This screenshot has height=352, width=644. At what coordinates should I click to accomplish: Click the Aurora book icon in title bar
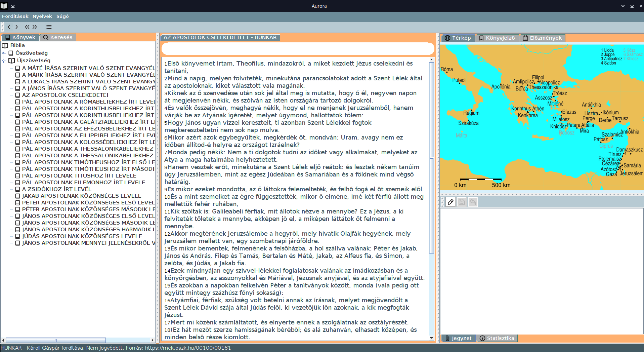coord(4,6)
